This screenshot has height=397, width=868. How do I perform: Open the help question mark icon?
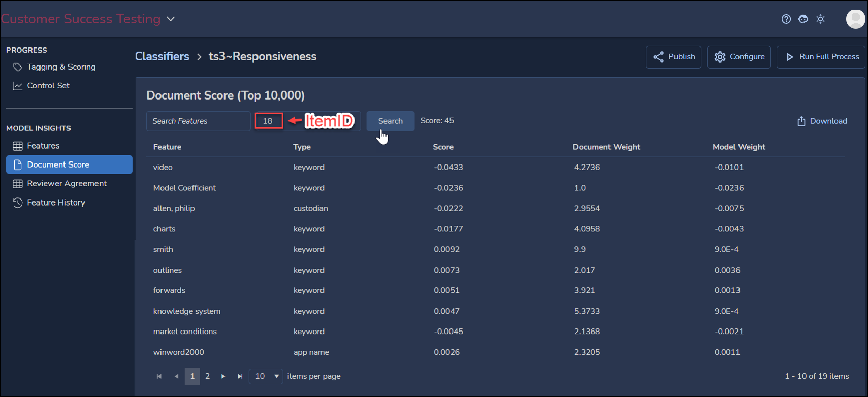[x=786, y=19]
